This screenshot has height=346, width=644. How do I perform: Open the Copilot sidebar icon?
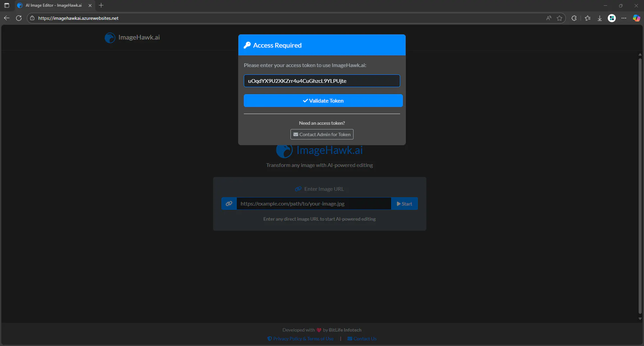(636, 18)
